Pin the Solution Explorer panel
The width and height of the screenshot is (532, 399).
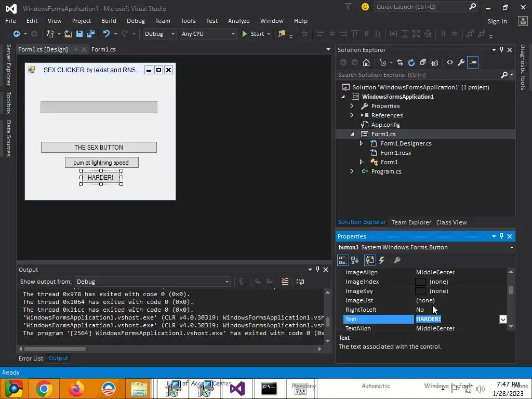501,50
